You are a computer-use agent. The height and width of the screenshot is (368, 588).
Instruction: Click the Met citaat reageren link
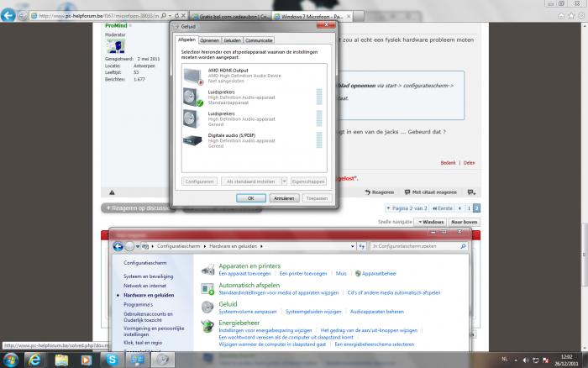(430, 192)
